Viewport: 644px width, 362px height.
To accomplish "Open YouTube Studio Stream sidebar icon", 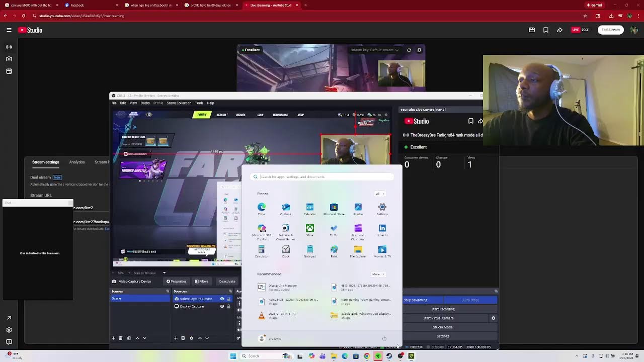I will [x=9, y=47].
